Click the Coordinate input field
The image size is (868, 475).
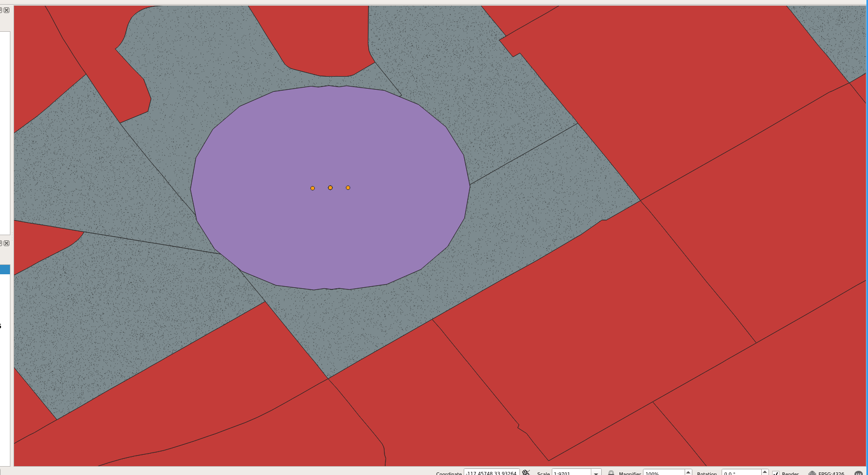pyautogui.click(x=491, y=473)
